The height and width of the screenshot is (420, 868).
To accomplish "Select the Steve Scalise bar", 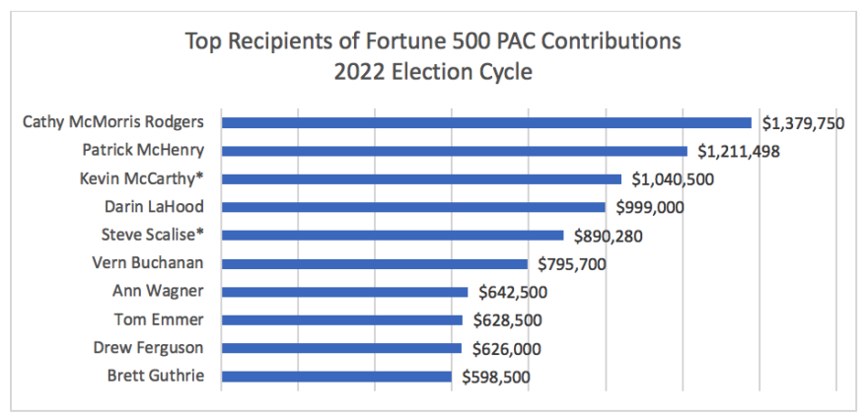I will pyautogui.click(x=393, y=236).
